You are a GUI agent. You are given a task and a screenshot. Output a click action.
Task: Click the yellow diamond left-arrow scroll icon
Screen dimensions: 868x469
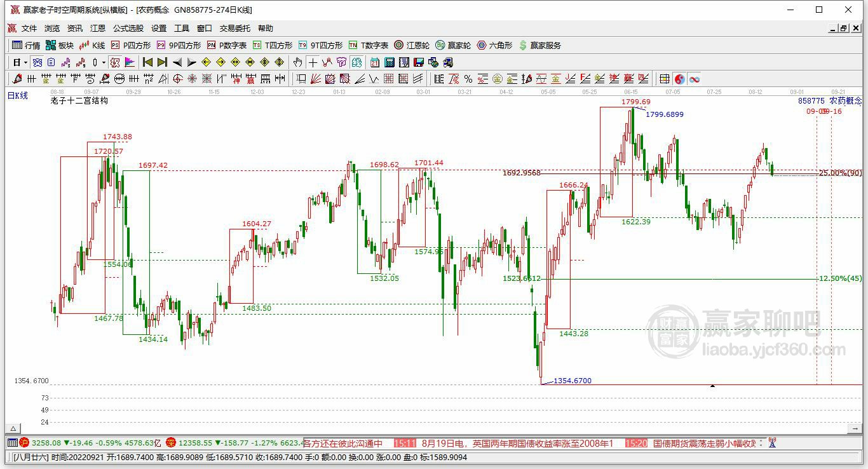tap(207, 62)
